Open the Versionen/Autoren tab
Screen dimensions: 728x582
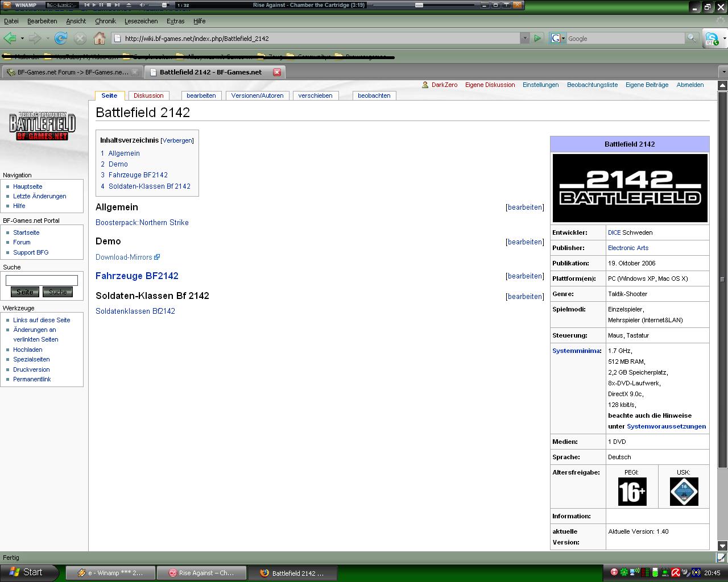point(257,95)
